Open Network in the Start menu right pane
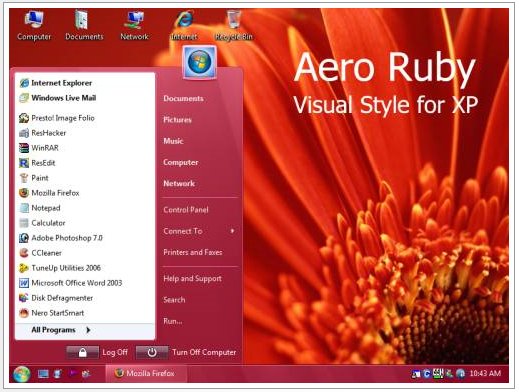The width and height of the screenshot is (519, 392). tap(179, 183)
